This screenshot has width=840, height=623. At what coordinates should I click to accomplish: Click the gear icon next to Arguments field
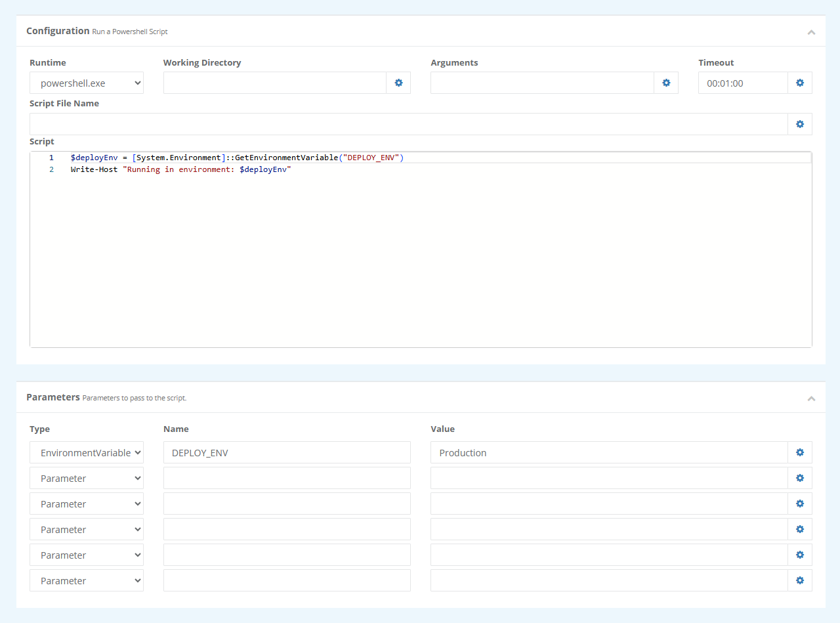pos(666,83)
